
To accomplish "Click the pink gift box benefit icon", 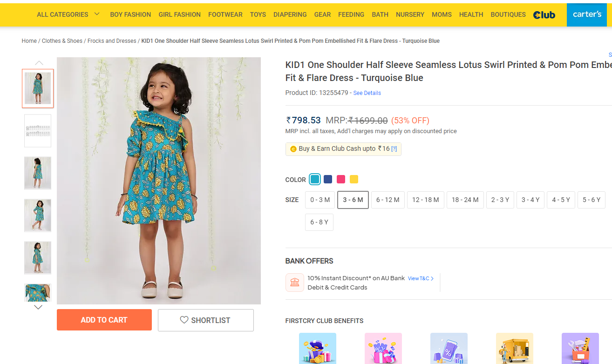I will (383, 349).
